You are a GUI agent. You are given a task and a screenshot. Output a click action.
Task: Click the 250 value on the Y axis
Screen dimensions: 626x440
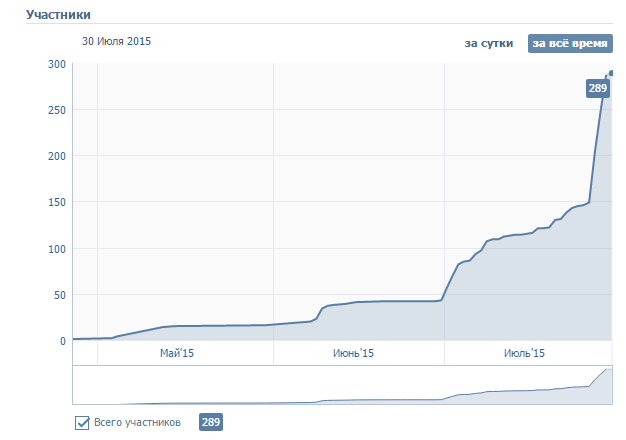pos(57,110)
